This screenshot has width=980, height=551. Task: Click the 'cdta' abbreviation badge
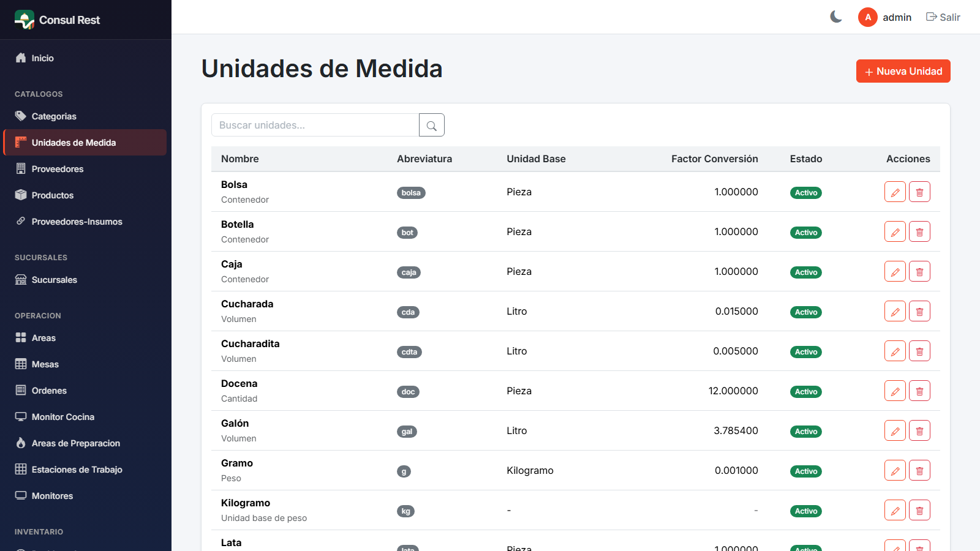coord(409,352)
